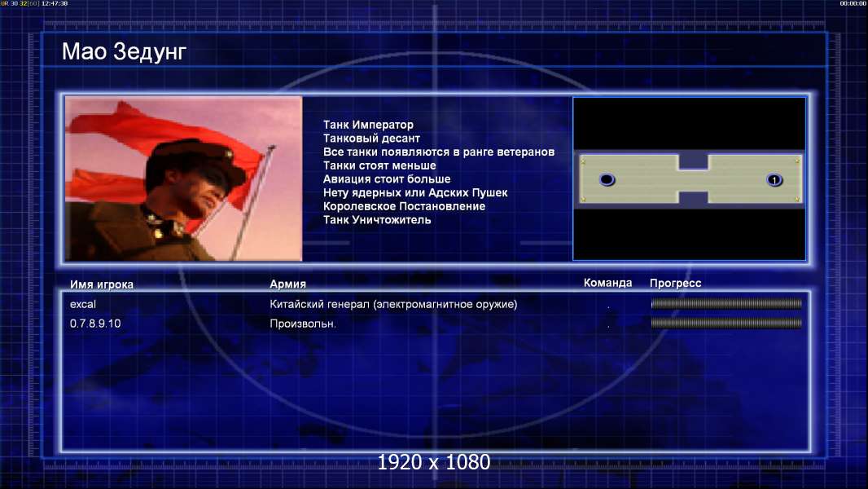Click 'Авиация стоит больше' line
Image resolution: width=868 pixels, height=489 pixels.
coord(387,178)
